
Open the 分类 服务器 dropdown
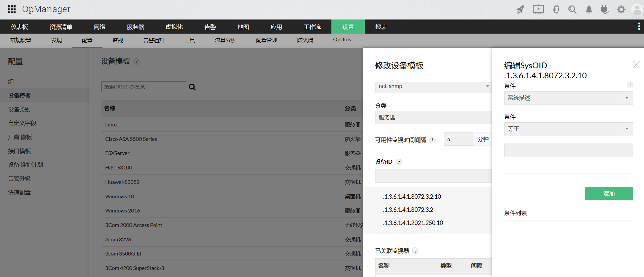click(x=433, y=118)
